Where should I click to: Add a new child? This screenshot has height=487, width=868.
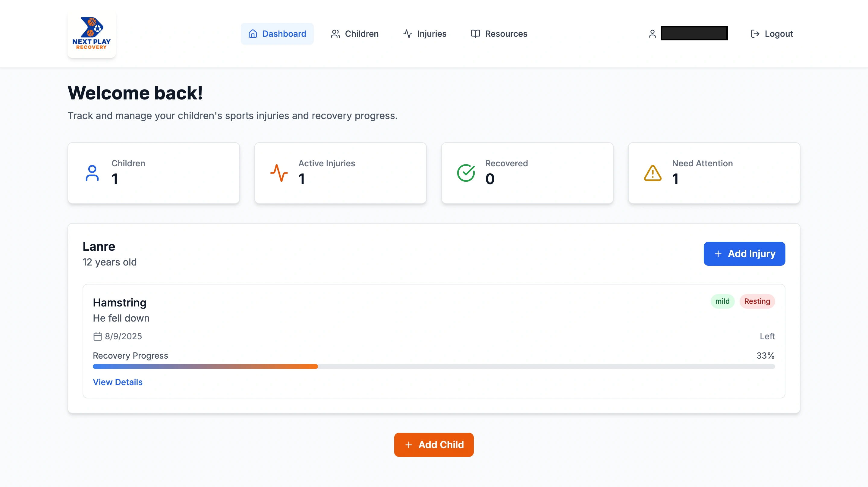(434, 445)
